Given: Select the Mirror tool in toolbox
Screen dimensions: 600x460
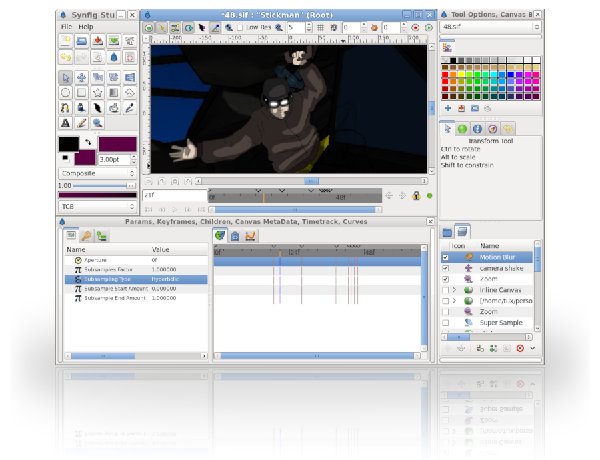Looking at the screenshot, I should pyautogui.click(x=130, y=77).
